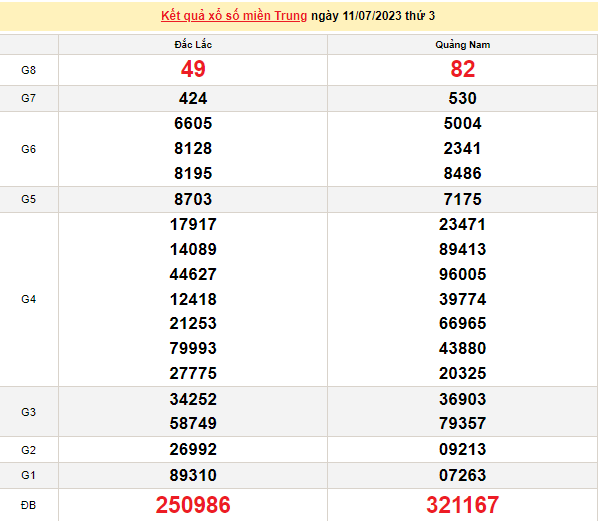The height and width of the screenshot is (521, 605).
Task: Click the special prize number 250986
Action: (192, 505)
